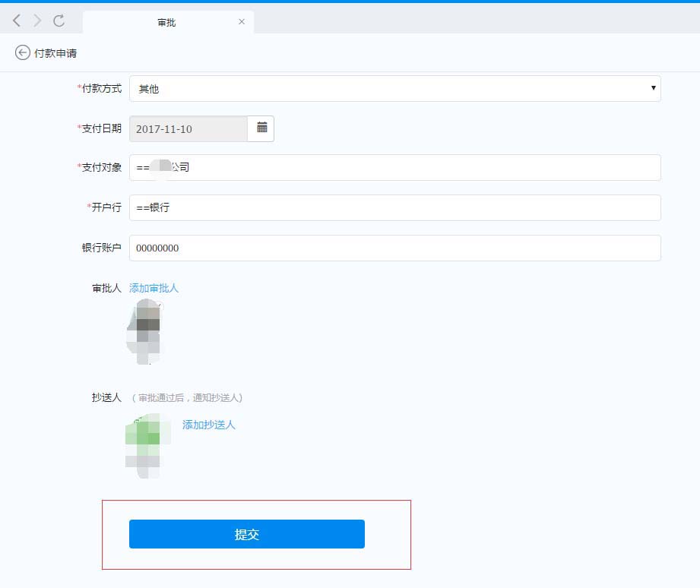Go back with the browser back arrow
This screenshot has height=588, width=700.
[x=17, y=21]
